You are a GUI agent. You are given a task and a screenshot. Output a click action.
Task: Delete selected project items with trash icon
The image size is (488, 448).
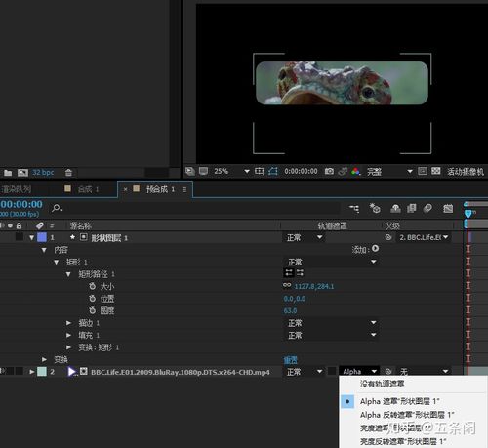pyautogui.click(x=68, y=172)
